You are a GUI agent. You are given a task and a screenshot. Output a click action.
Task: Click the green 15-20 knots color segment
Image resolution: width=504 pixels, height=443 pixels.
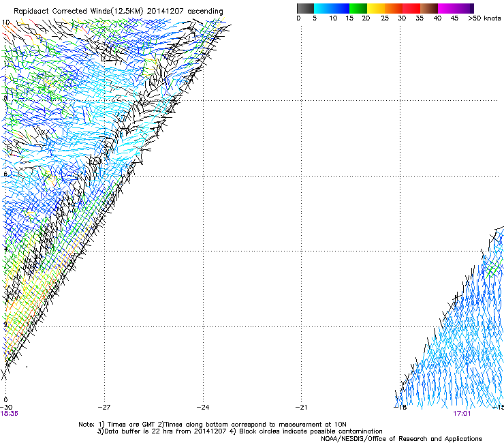click(358, 8)
